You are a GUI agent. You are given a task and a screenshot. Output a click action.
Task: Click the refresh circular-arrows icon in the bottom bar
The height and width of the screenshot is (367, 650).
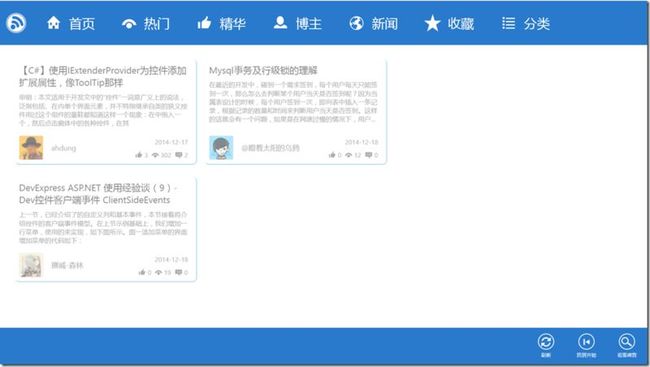click(546, 342)
